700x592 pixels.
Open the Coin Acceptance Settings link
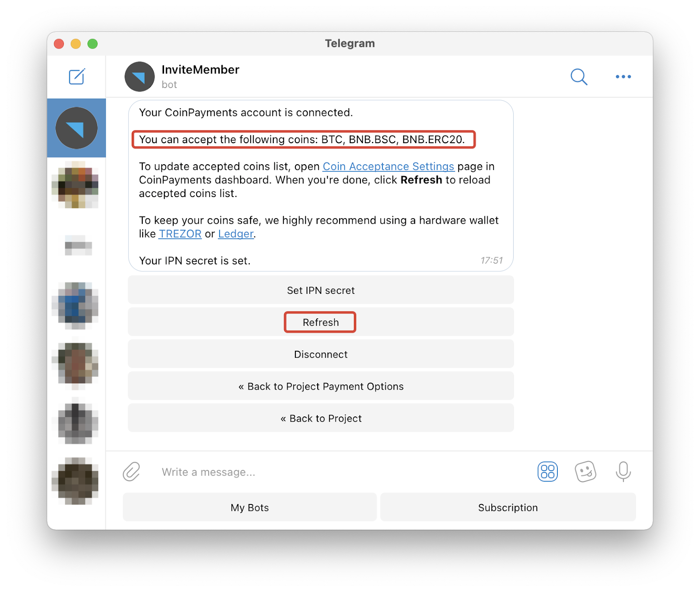point(388,166)
